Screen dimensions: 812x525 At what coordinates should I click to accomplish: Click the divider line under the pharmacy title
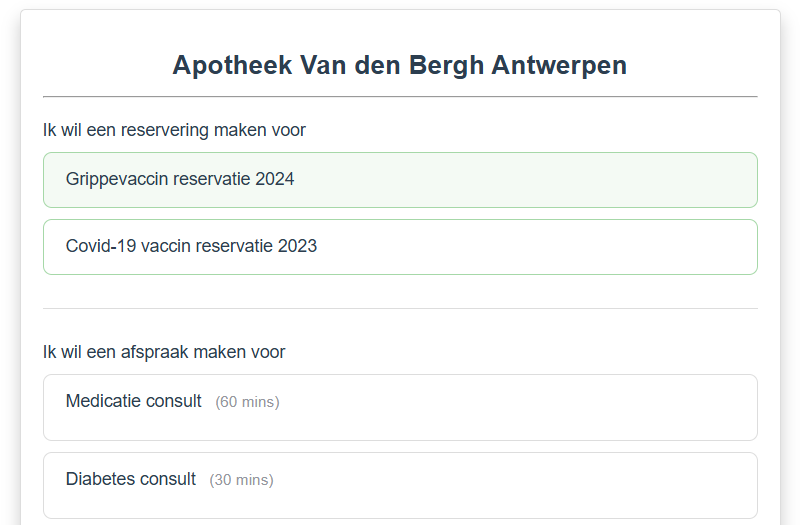point(400,97)
